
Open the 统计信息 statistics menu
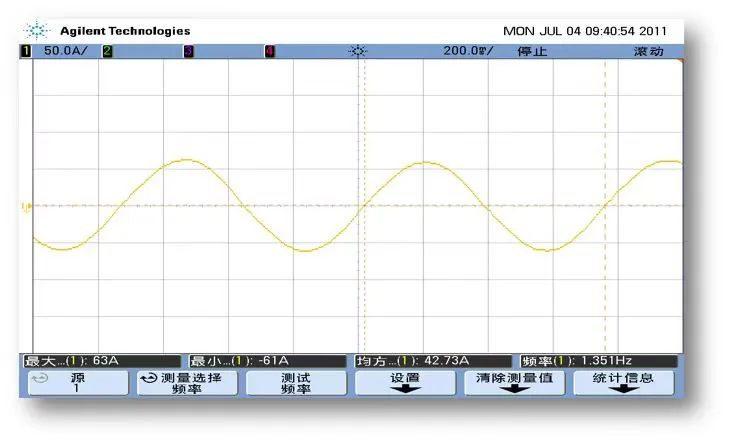pyautogui.click(x=623, y=383)
